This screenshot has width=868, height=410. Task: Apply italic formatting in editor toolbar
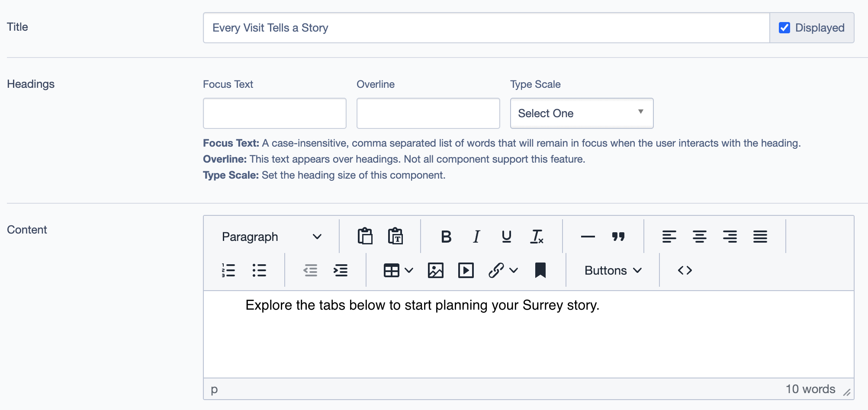pos(476,237)
